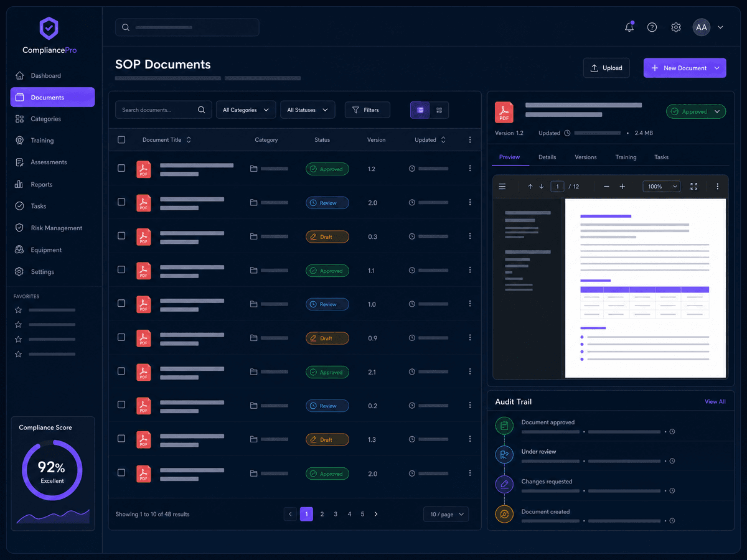Check the version 0.3 document row
This screenshot has height=560, width=747.
121,236
